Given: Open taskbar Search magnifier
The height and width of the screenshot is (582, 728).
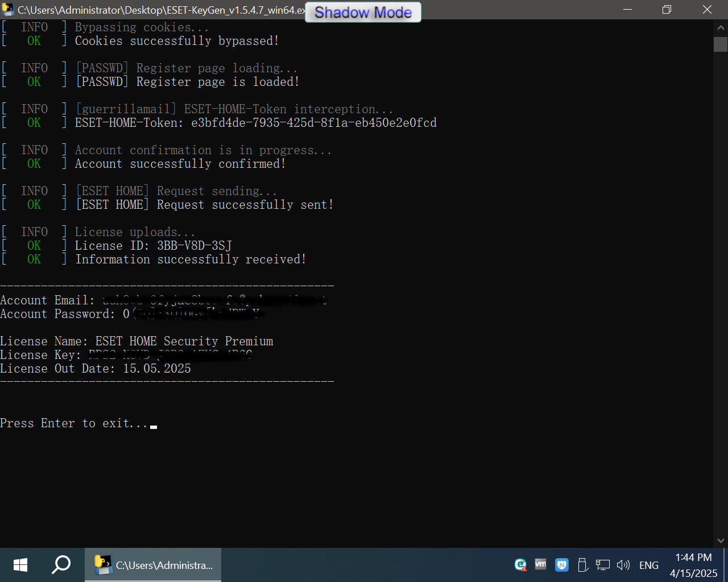Looking at the screenshot, I should click(61, 565).
